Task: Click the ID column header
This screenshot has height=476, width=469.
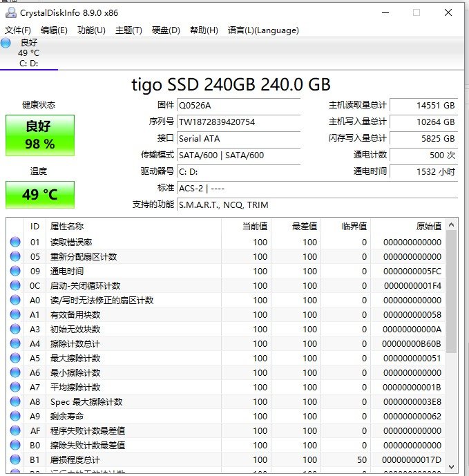Action: point(35,226)
